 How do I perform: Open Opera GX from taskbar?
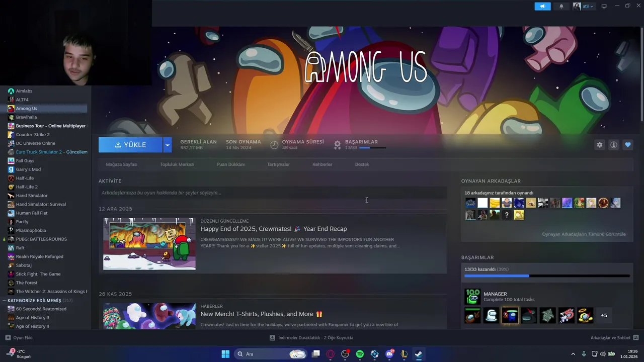331,354
